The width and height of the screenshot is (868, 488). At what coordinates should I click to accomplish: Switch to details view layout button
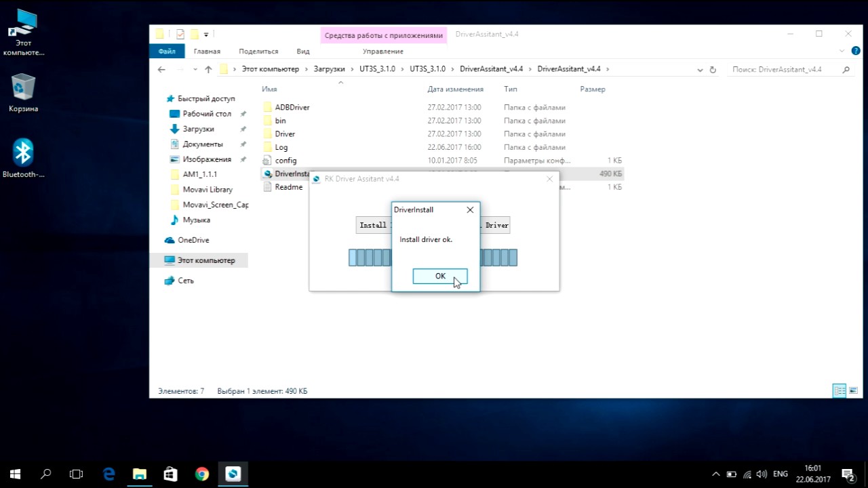[840, 391]
